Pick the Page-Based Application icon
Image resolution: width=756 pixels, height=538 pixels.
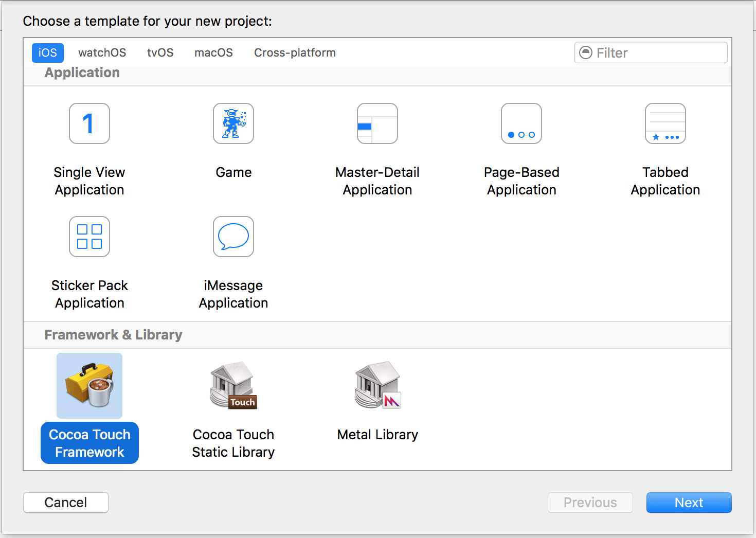point(521,123)
